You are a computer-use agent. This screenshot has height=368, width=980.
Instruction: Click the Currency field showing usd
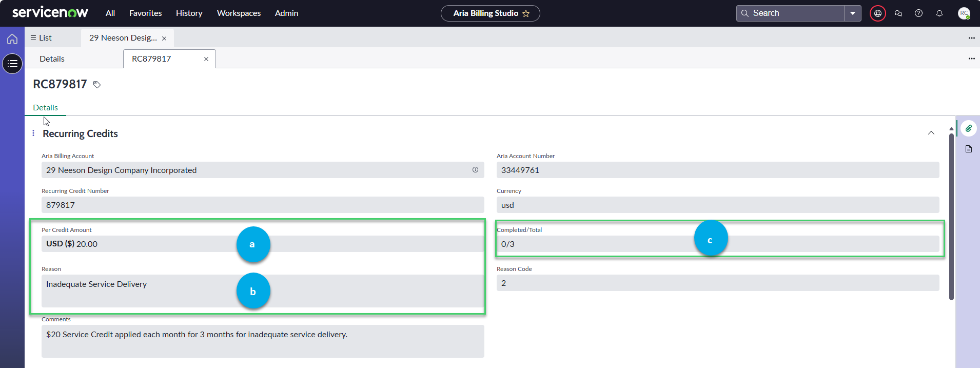[x=718, y=205]
